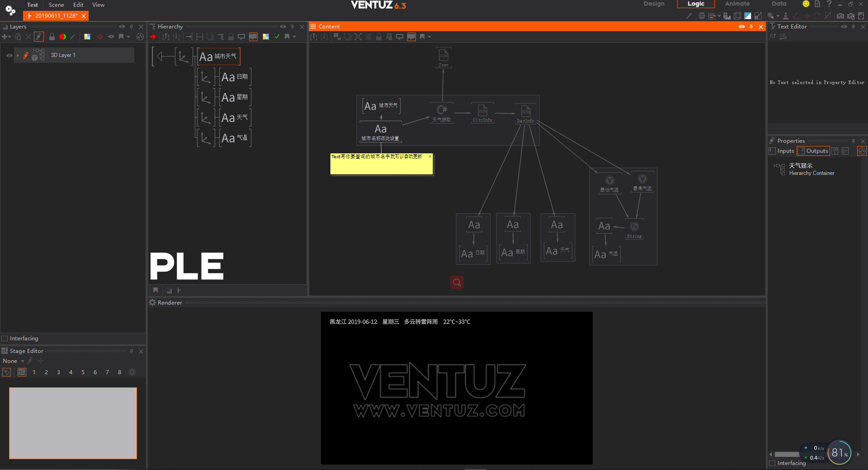Toggle the eye icon in Layers header
Screen dimensions: 868x470
tap(122, 27)
